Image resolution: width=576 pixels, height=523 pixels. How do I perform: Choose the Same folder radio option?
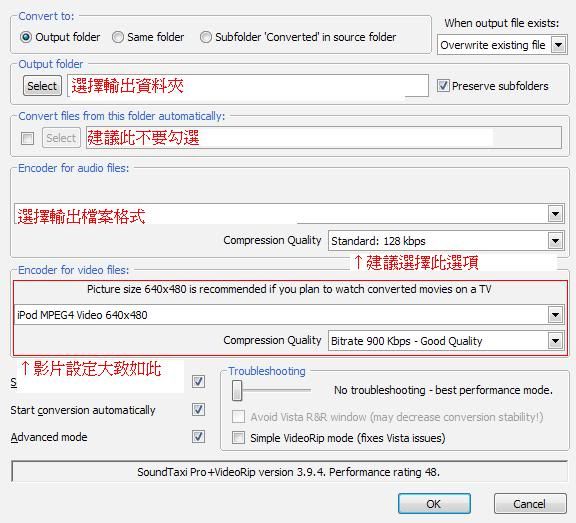point(118,37)
